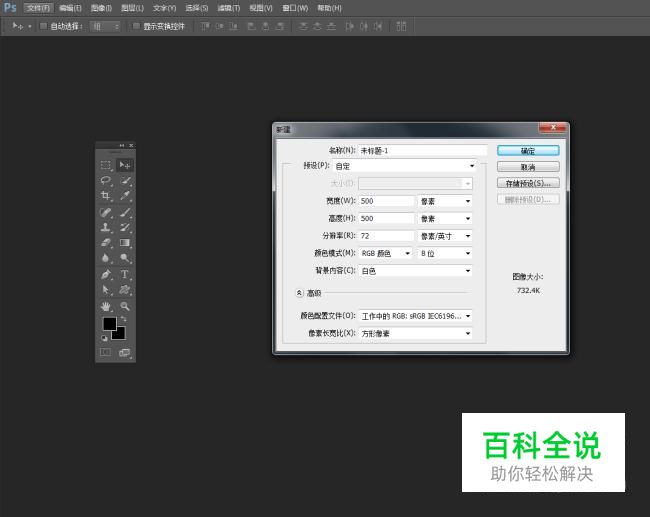Image resolution: width=650 pixels, height=517 pixels.
Task: Open the 像素长宽比 方形像素 dropdown
Action: click(415, 333)
